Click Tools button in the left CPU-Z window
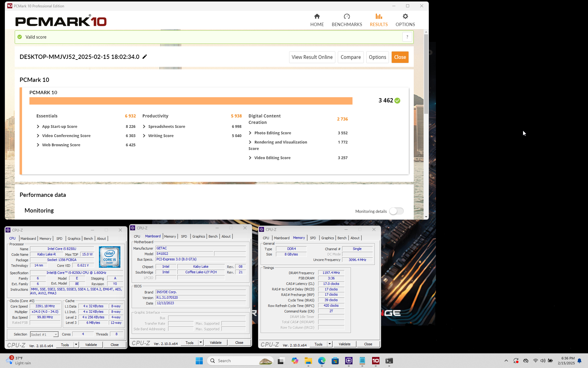The width and height of the screenshot is (588, 368). tap(65, 345)
